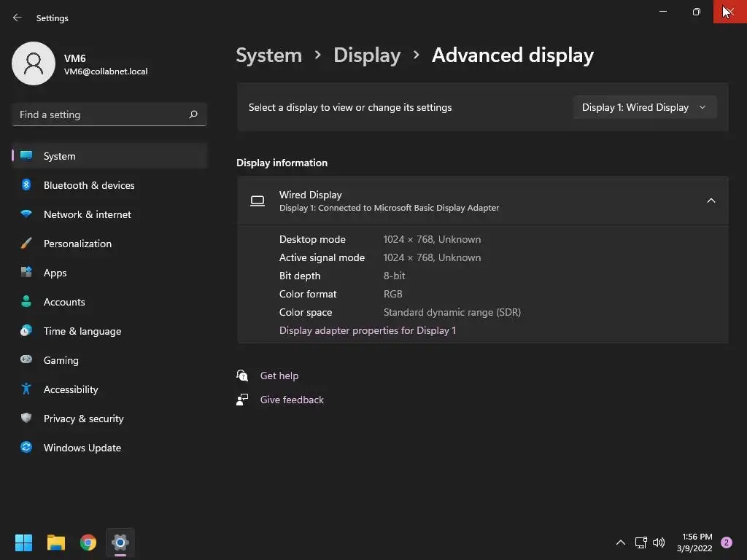Click the Find a setting search box

(109, 114)
